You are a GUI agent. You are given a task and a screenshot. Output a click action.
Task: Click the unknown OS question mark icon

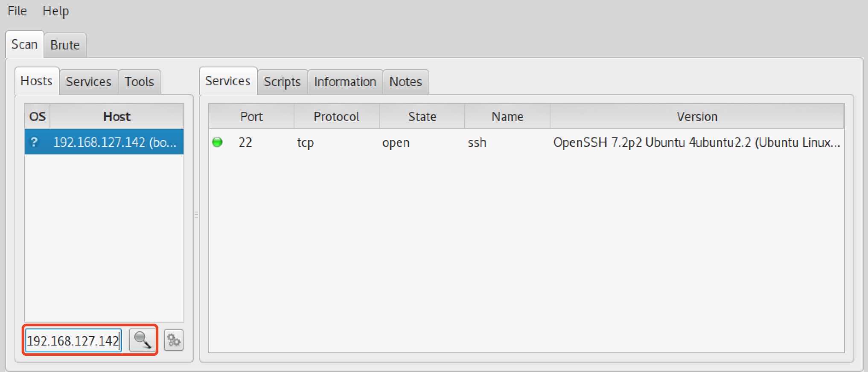[35, 142]
